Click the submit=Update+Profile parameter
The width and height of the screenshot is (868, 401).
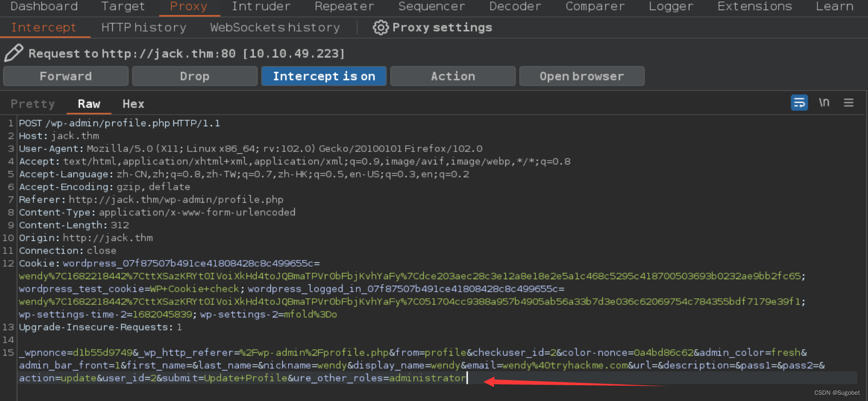click(x=225, y=378)
